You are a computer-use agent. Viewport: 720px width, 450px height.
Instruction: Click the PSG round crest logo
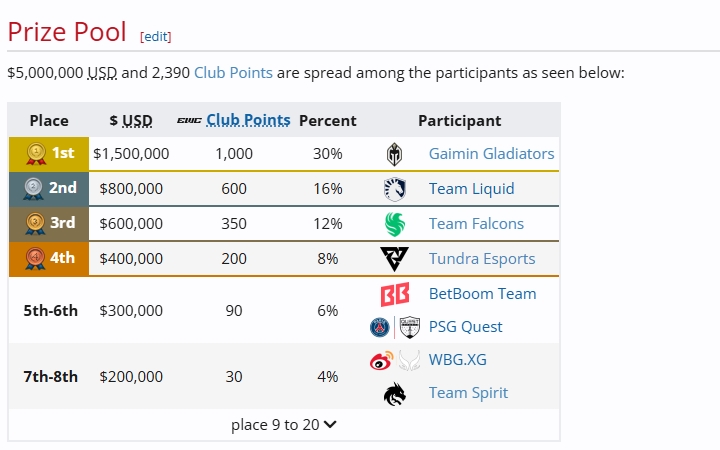380,327
